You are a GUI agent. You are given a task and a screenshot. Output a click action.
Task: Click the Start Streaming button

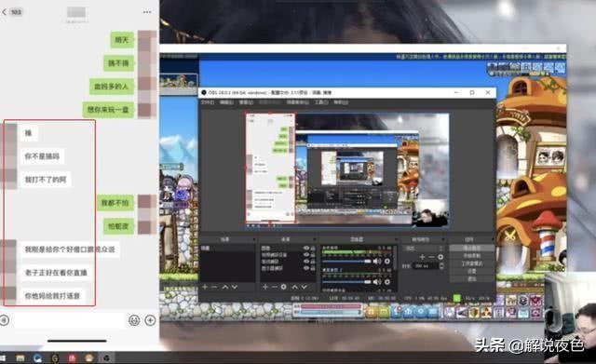(472, 248)
